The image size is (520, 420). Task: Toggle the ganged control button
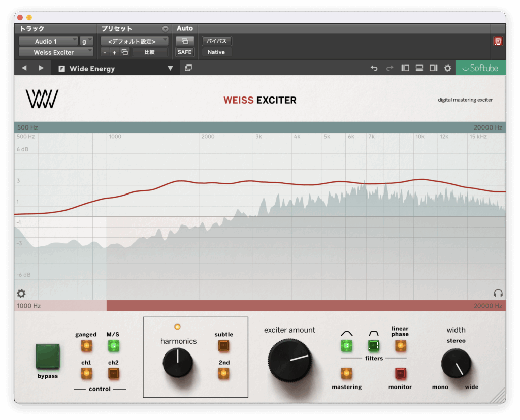[86, 346]
